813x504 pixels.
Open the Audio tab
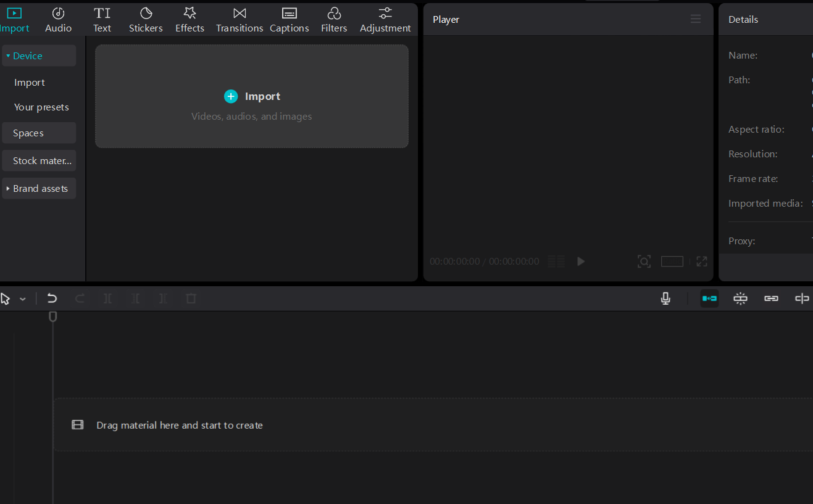click(x=58, y=20)
